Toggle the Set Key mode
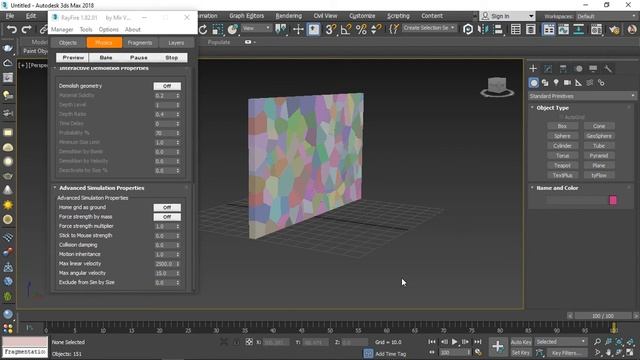Screen dimensions: 640x360 pyautogui.click(x=521, y=353)
